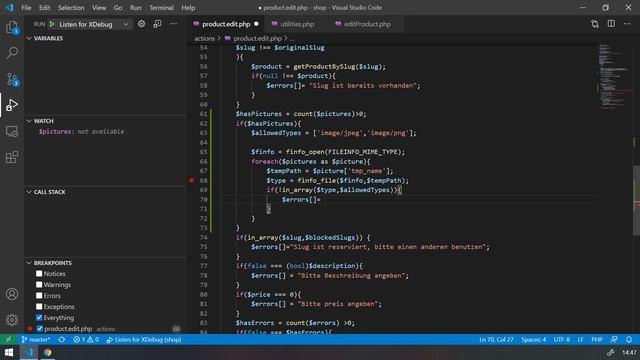Open the Explorer view in activity bar
This screenshot has width=640, height=360.
(x=12, y=28)
